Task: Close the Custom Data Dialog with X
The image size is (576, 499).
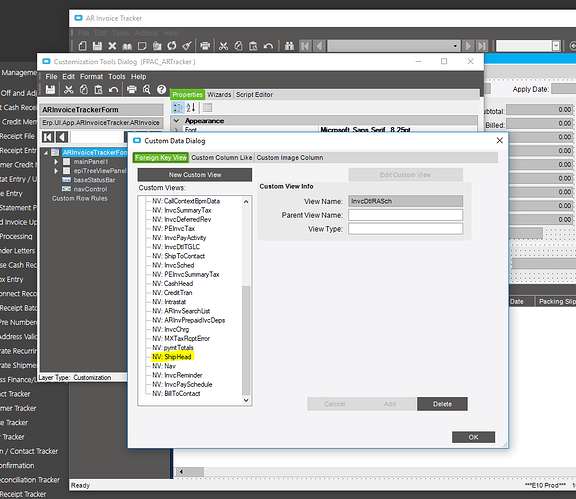Action: click(x=500, y=140)
